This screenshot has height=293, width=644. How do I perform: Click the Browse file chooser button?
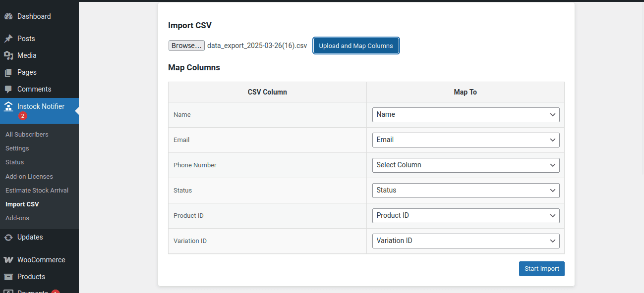(186, 46)
